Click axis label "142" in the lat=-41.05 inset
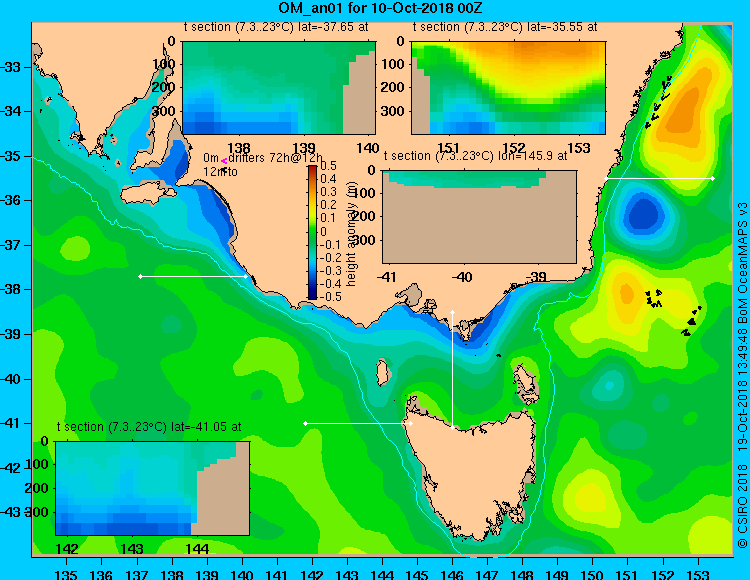 tap(67, 549)
